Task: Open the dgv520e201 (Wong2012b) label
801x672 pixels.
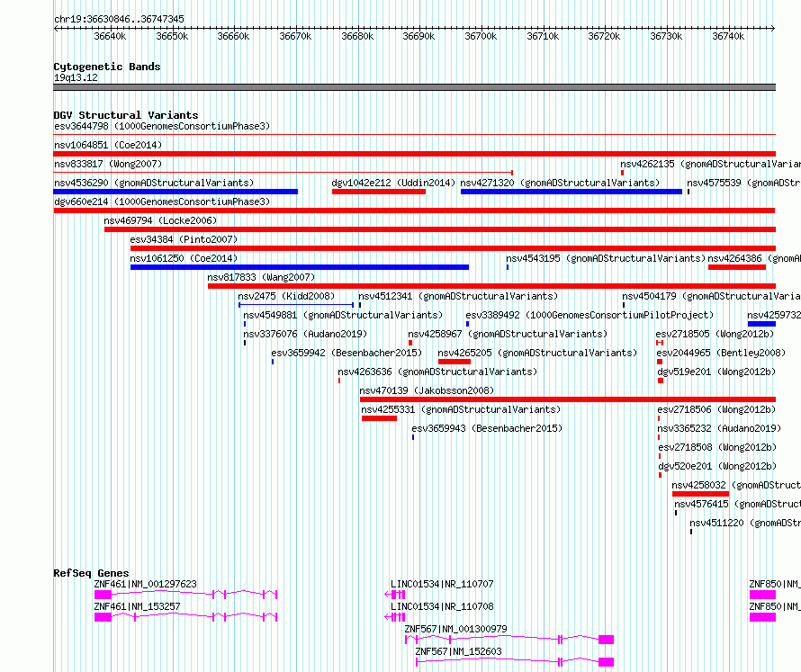Action: [717, 466]
